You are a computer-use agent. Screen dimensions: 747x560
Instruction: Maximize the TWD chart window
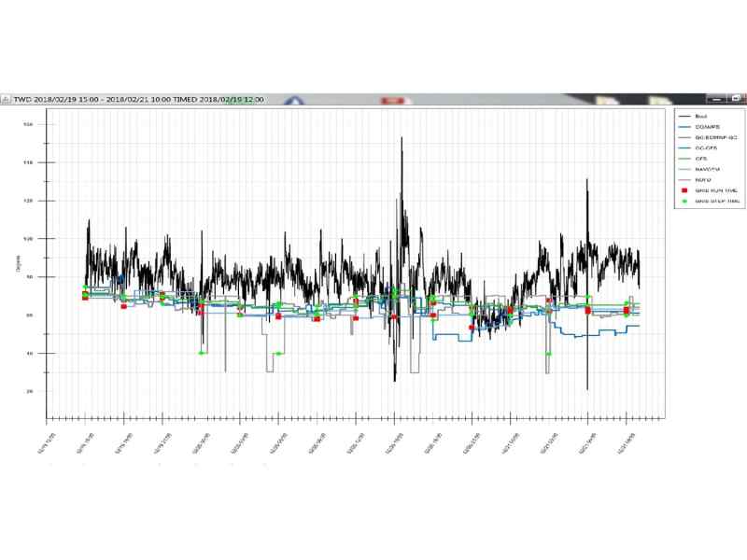[736, 99]
